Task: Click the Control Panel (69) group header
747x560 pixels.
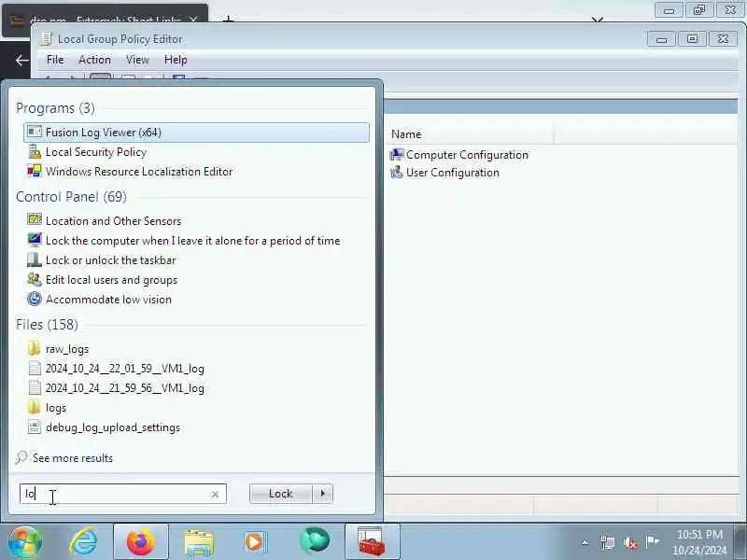Action: point(72,197)
